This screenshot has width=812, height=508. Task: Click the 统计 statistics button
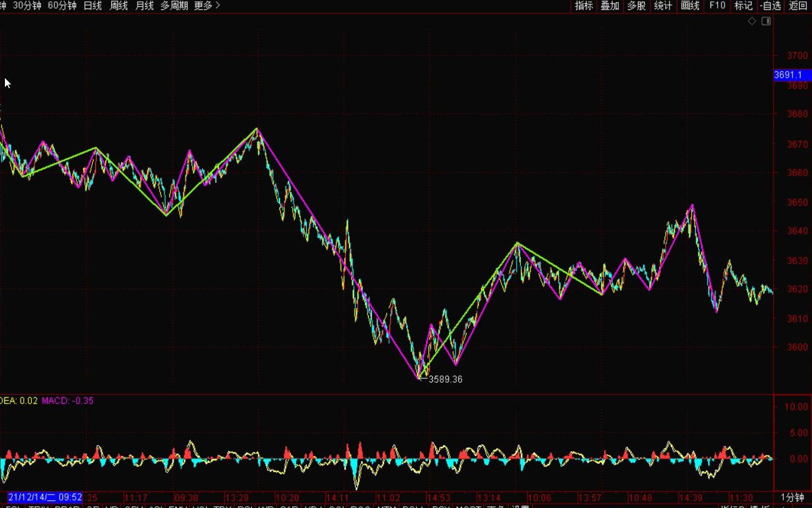[663, 6]
